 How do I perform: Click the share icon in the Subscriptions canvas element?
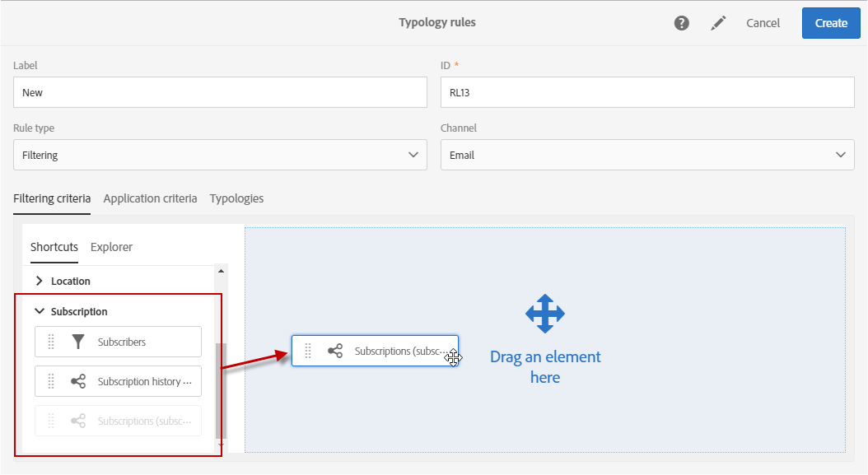pyautogui.click(x=334, y=350)
